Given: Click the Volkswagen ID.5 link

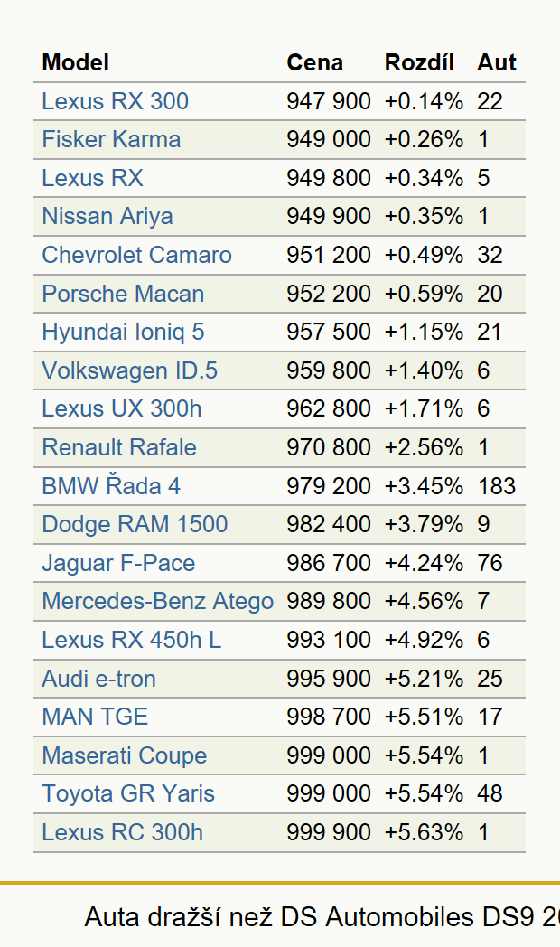Looking at the screenshot, I should click(x=130, y=370).
